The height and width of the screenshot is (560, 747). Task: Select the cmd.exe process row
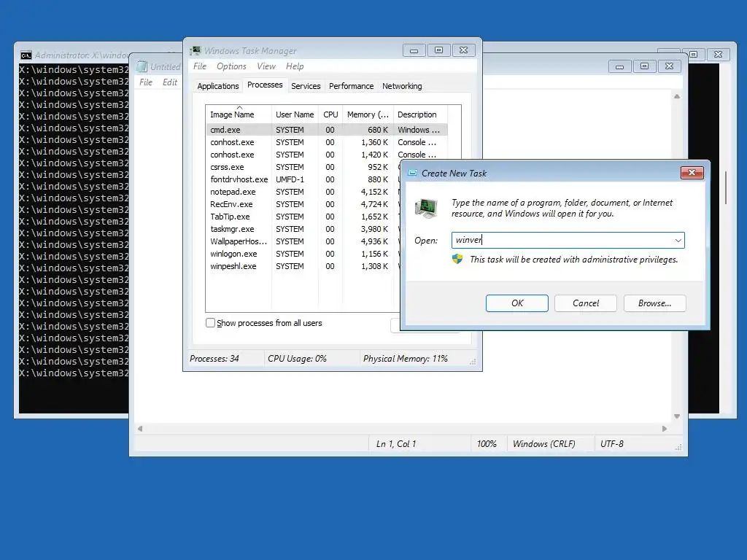coord(328,130)
